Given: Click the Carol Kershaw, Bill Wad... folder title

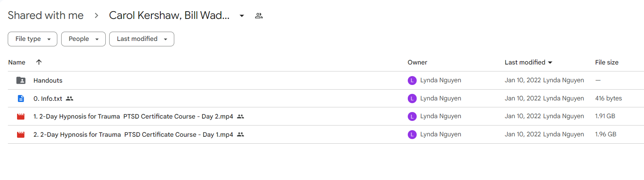Looking at the screenshot, I should click(169, 15).
